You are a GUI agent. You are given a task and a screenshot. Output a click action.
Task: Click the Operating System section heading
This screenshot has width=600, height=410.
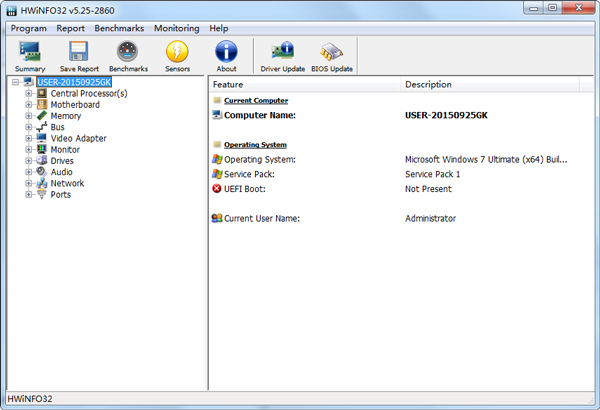(255, 145)
